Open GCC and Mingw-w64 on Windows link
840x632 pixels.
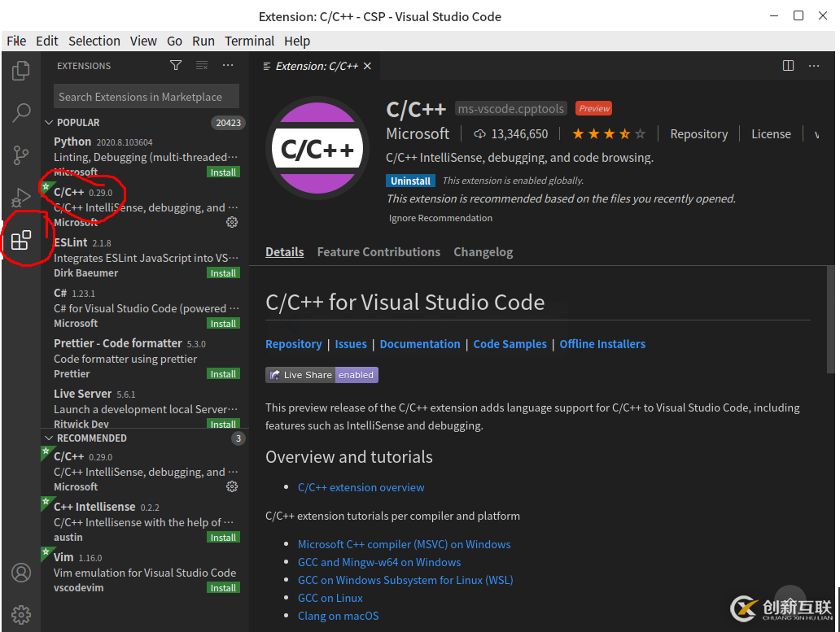[379, 562]
